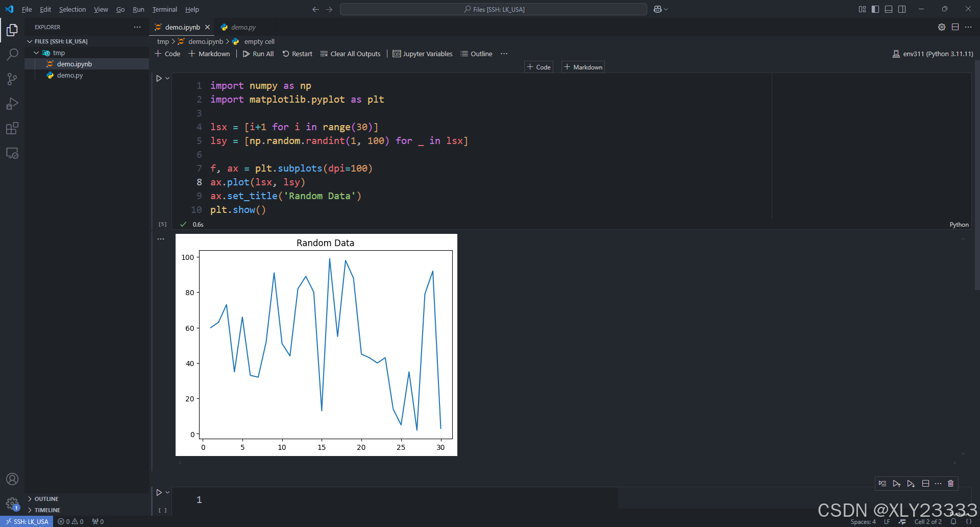Screen dimensions: 980x527
Task: Open the Source Control view
Action: tap(12, 79)
